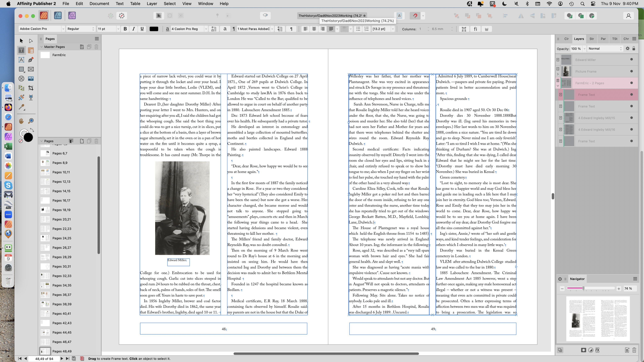
Task: Click the black fill colour circle
Action: coord(28,137)
